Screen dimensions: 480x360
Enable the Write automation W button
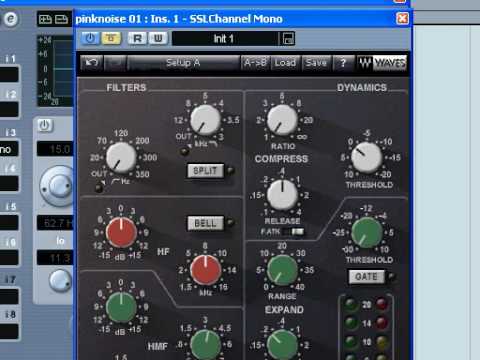tap(158, 38)
